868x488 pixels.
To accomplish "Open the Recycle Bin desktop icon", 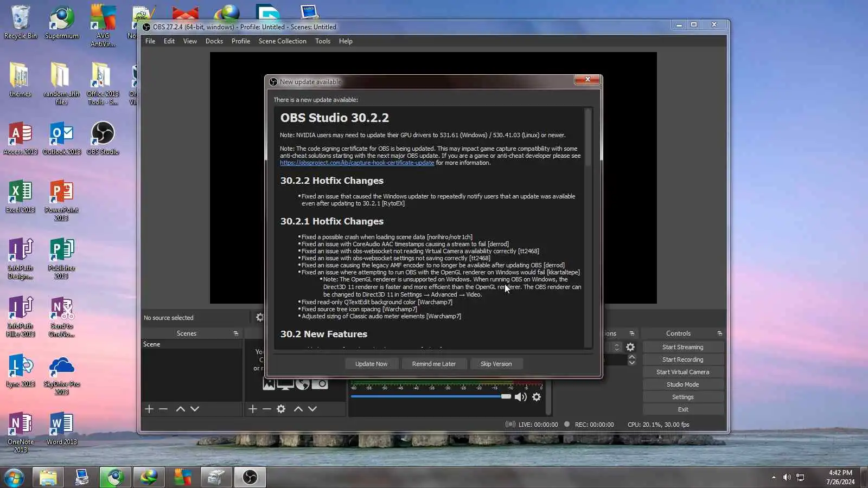I will click(x=21, y=23).
